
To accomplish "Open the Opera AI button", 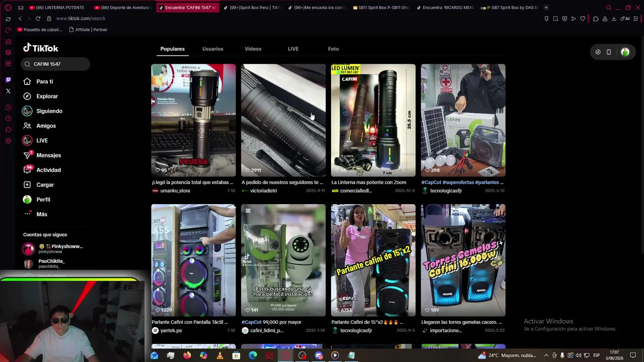I will tap(625, 19).
